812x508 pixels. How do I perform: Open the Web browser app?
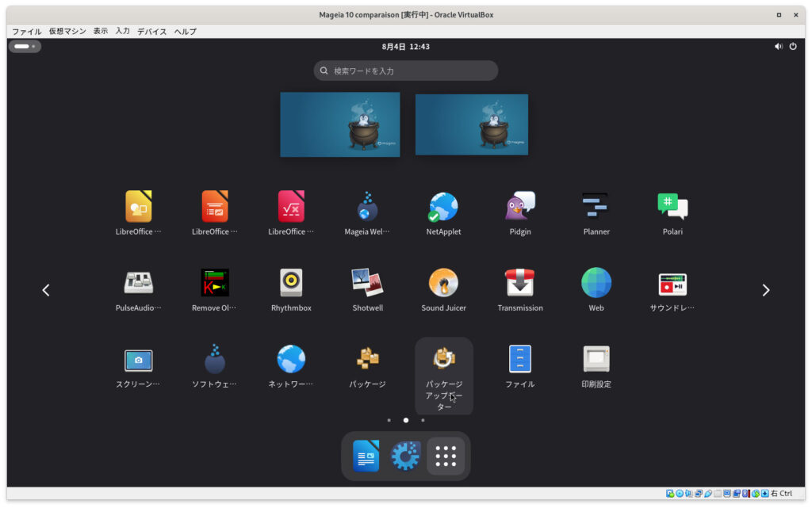point(596,282)
